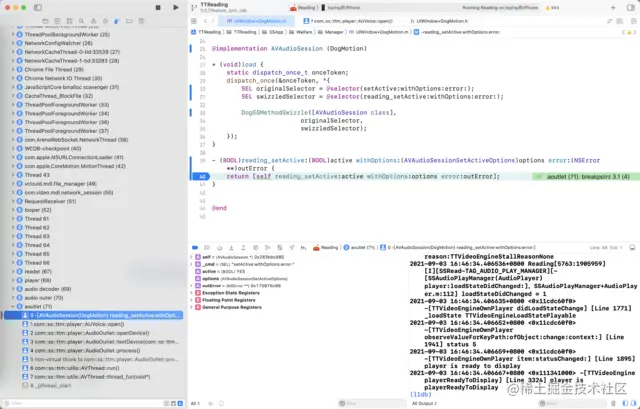640x409 pixels.
Task: Open the editor options lines icon
Action: click(x=620, y=21)
